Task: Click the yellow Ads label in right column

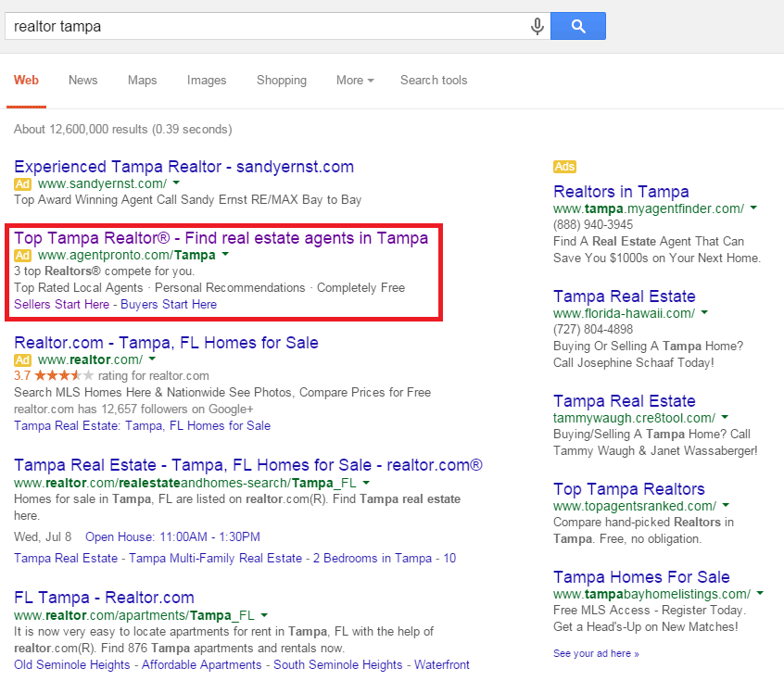Action: pyautogui.click(x=564, y=167)
